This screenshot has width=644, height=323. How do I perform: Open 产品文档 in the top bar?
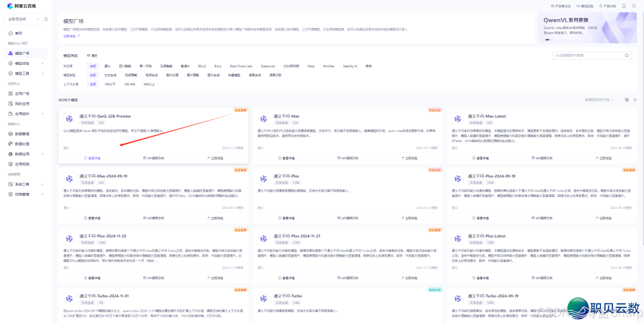tap(608, 6)
